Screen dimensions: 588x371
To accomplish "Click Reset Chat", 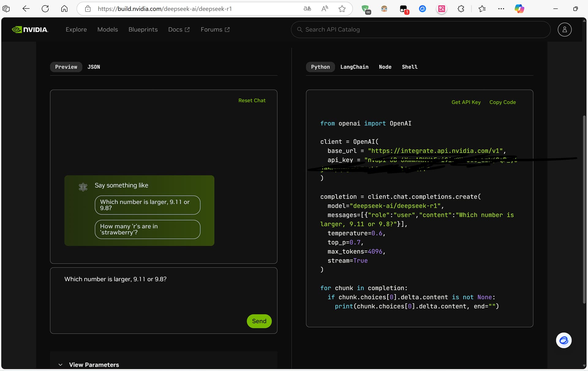I will pos(252,100).
